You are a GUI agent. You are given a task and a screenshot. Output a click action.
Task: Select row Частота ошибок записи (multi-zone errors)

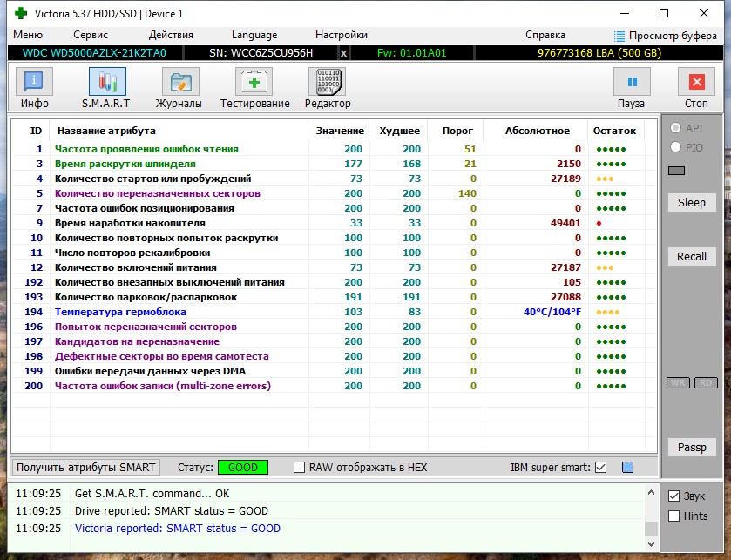[x=334, y=386]
